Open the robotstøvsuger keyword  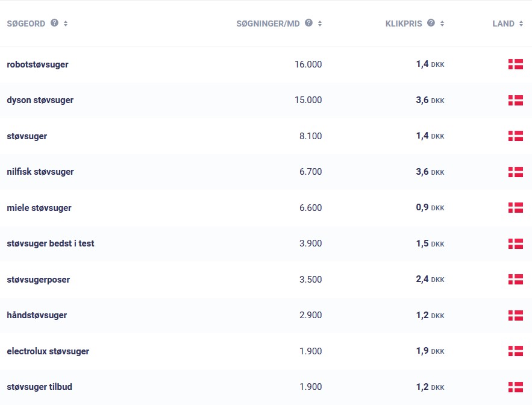(x=37, y=64)
